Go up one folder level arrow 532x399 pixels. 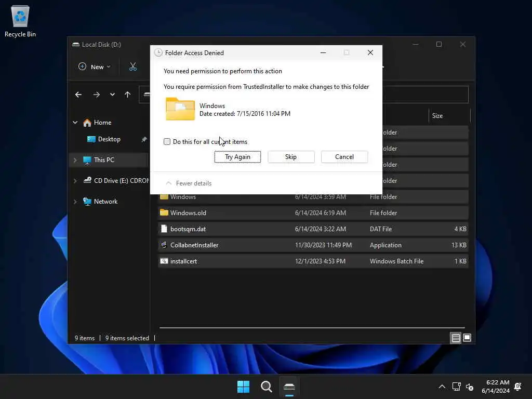click(128, 95)
